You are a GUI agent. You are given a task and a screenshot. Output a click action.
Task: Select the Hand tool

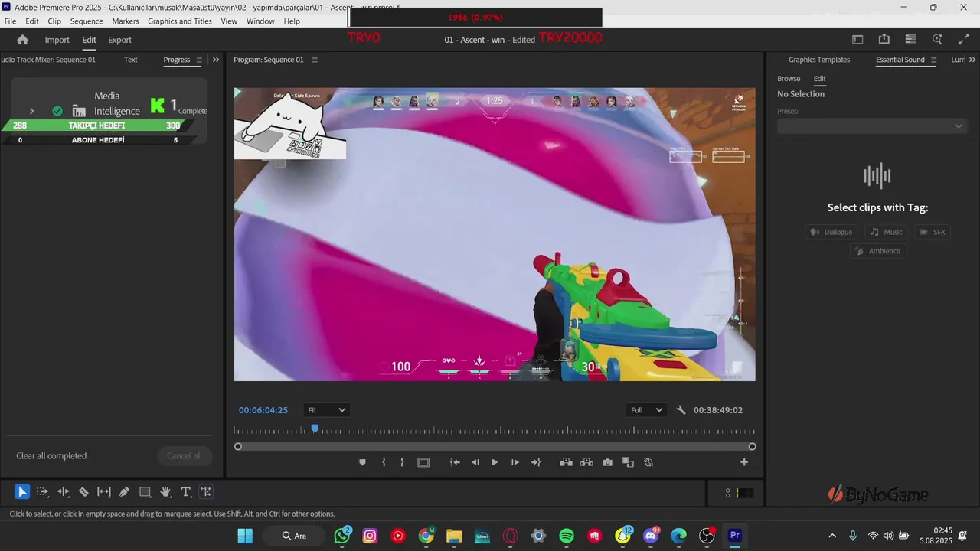[165, 492]
